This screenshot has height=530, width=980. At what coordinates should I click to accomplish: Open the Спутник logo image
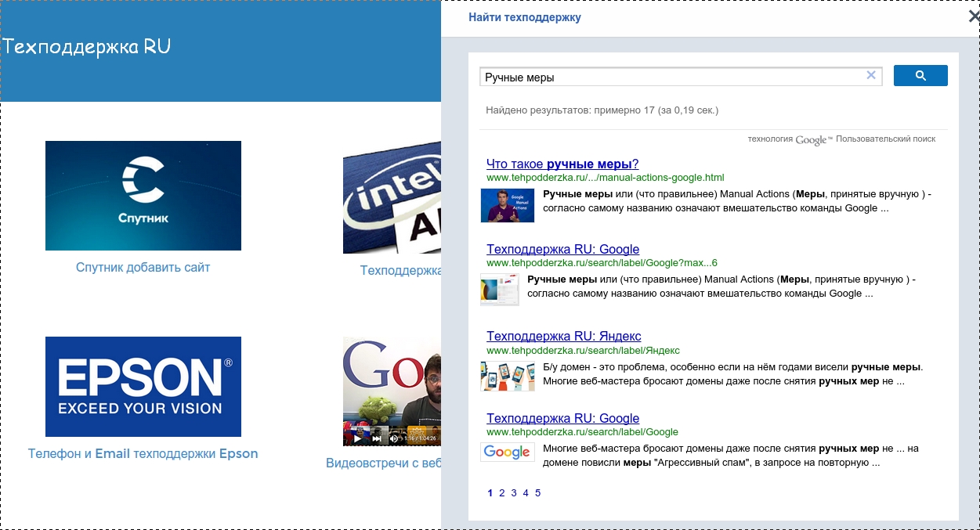point(143,196)
